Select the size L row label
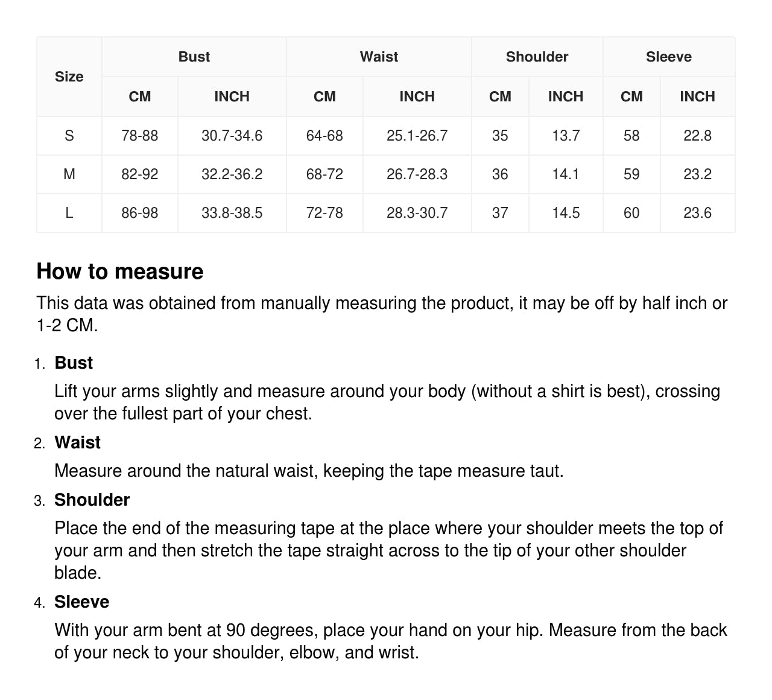The height and width of the screenshot is (700, 772). click(69, 213)
